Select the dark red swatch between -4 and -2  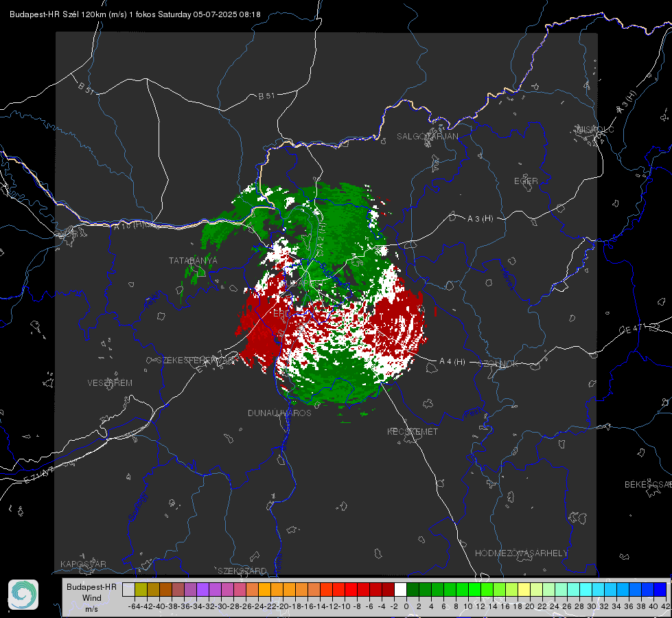(389, 590)
